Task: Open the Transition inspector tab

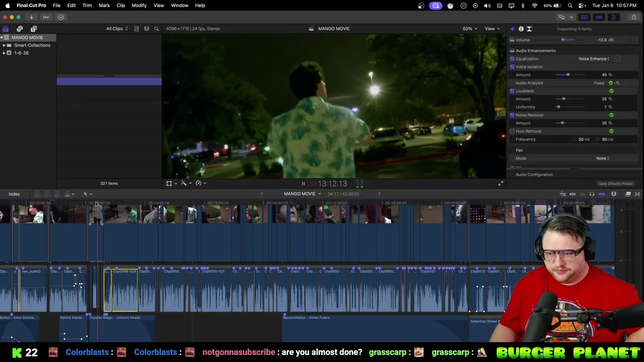Action: 529,29
